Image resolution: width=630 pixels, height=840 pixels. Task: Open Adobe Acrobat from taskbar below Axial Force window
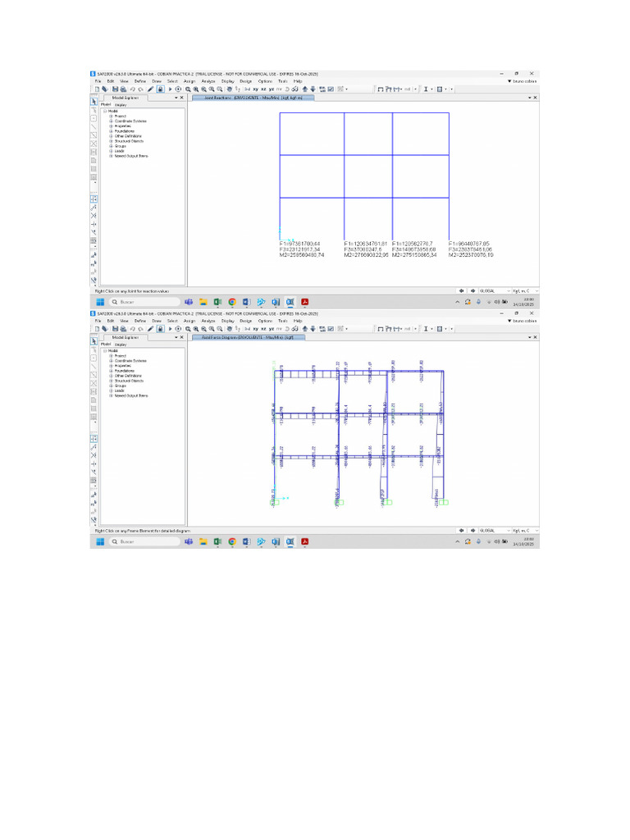pyautogui.click(x=304, y=541)
